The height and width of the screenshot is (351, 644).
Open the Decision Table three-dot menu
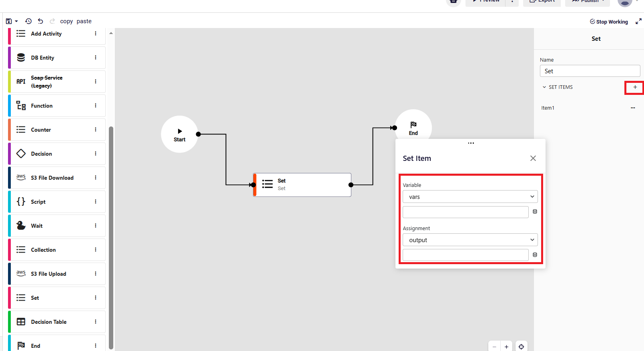tap(96, 322)
